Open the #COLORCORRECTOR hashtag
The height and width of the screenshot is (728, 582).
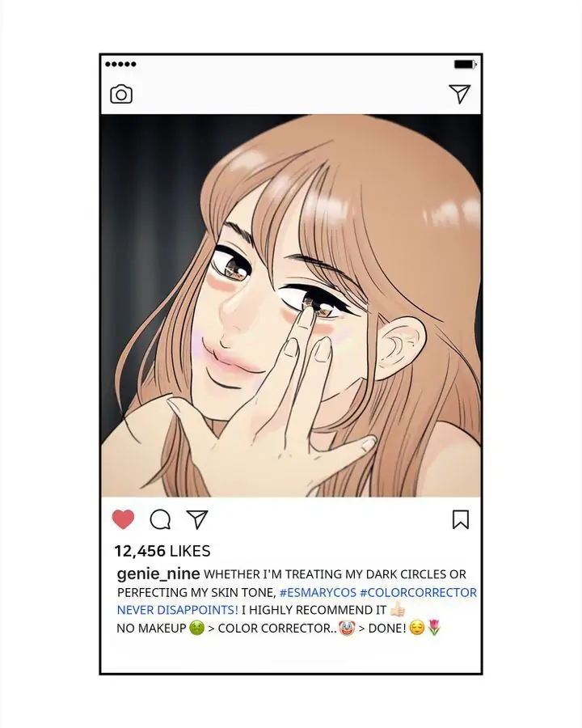click(x=418, y=592)
